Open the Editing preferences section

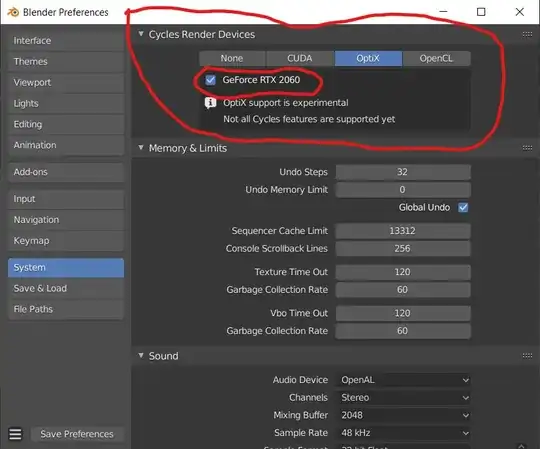coord(66,124)
